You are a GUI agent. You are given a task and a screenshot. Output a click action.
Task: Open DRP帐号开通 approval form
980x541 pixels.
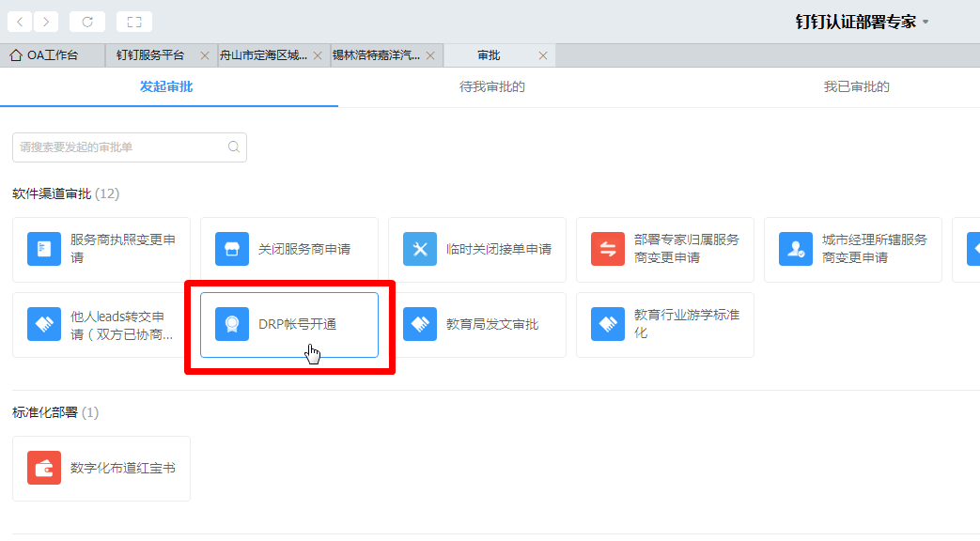[289, 325]
